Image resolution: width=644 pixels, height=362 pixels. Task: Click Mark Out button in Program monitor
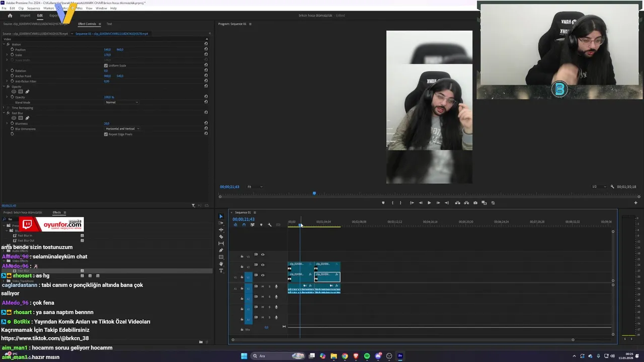pos(400,203)
